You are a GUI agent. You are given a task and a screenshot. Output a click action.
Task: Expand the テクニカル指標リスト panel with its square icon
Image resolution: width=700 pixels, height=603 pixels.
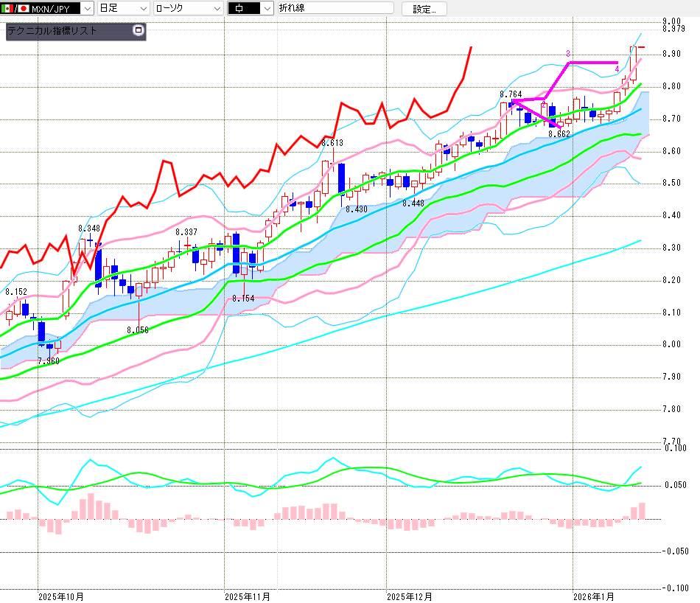(137, 31)
